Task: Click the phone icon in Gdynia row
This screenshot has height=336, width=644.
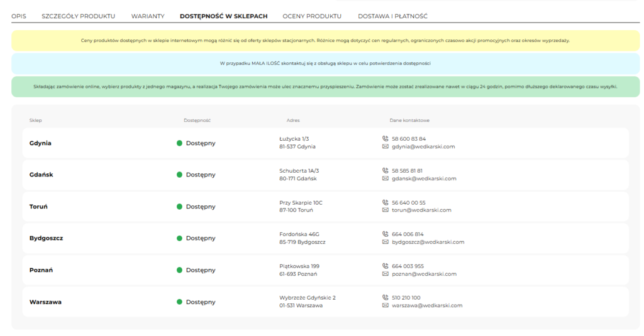Action: pos(386,139)
